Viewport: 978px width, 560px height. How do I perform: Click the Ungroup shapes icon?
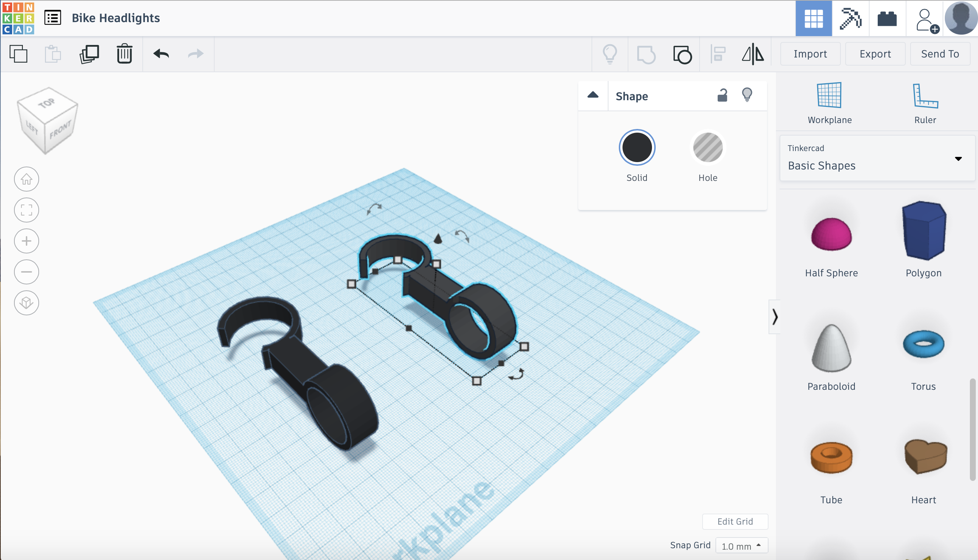[x=682, y=54]
